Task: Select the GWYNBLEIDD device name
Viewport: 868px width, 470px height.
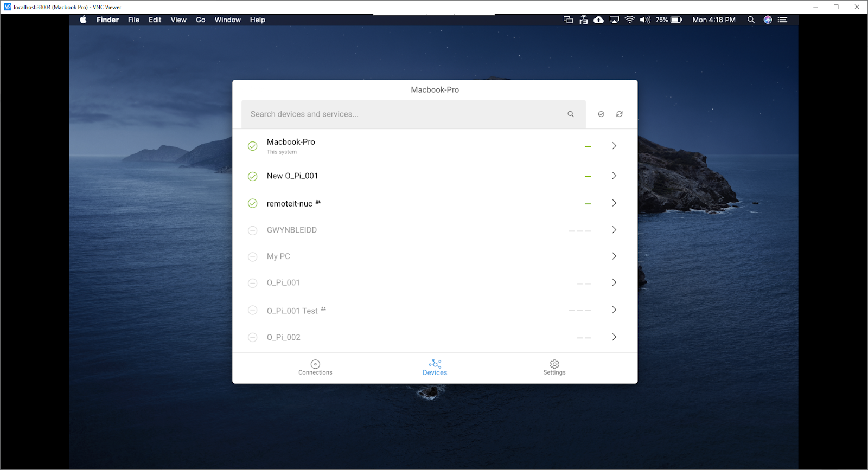Action: pyautogui.click(x=292, y=230)
